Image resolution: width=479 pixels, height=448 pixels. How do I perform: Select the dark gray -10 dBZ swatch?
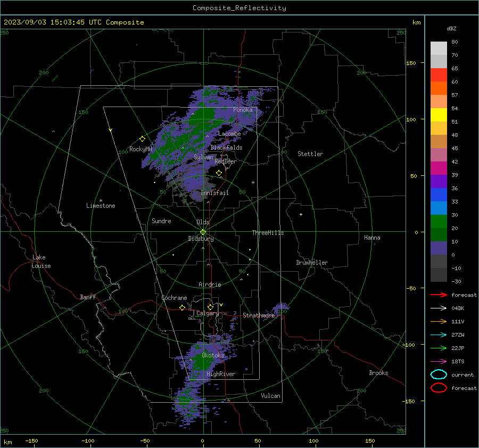pos(439,274)
